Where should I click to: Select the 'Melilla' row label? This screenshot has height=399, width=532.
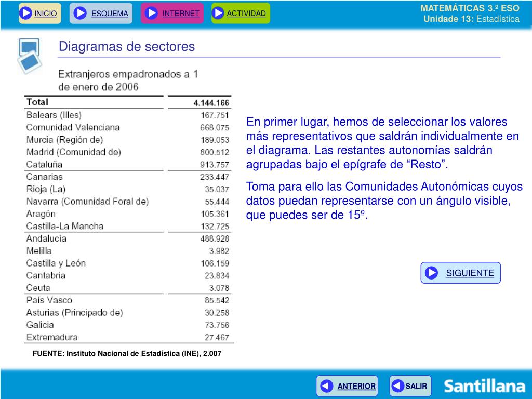(39, 251)
